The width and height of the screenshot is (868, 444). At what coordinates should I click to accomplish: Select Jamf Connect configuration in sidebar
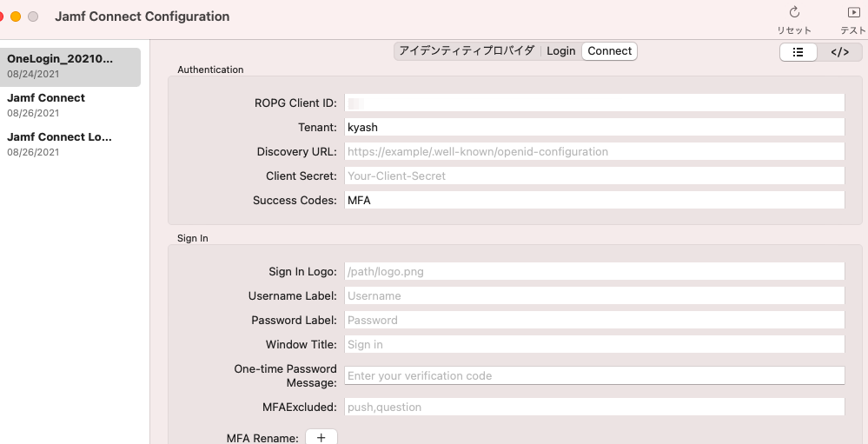click(x=70, y=105)
